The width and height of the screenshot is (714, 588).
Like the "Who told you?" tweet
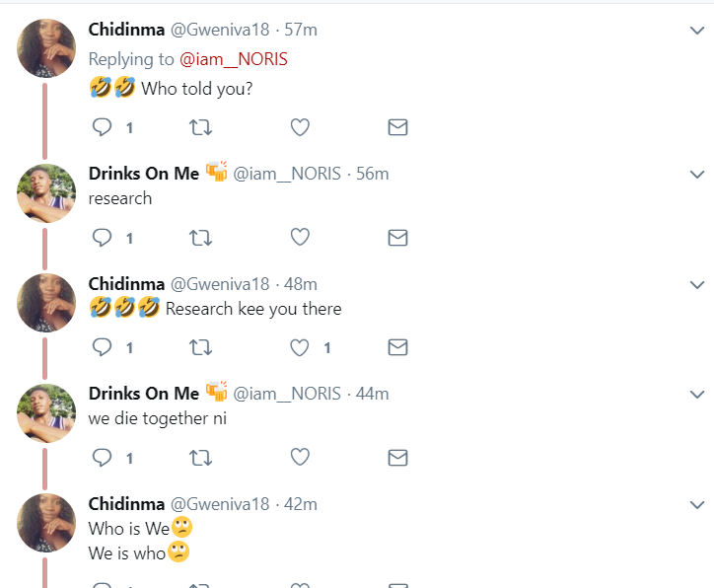300,127
